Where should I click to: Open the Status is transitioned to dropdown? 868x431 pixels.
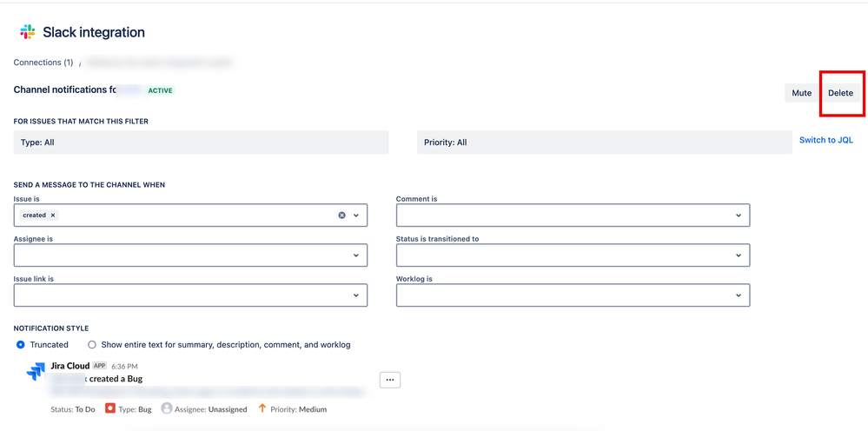573,255
